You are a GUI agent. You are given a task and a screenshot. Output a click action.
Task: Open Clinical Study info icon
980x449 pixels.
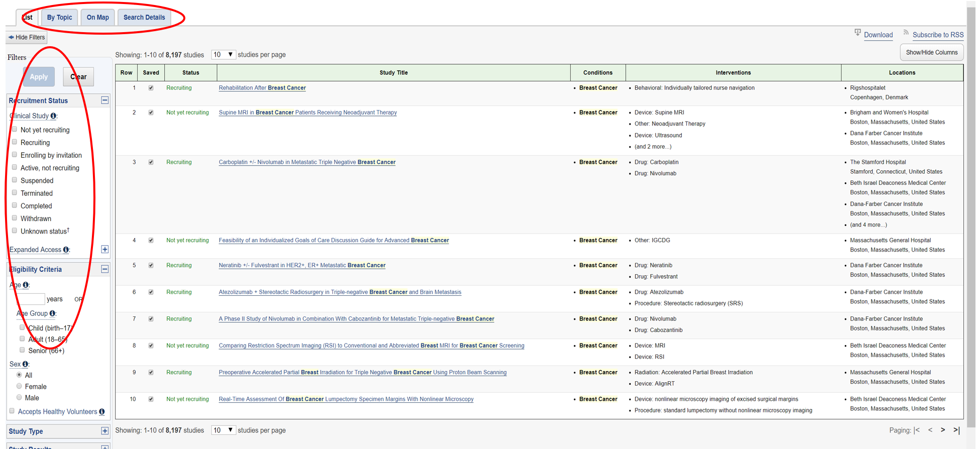(x=53, y=116)
